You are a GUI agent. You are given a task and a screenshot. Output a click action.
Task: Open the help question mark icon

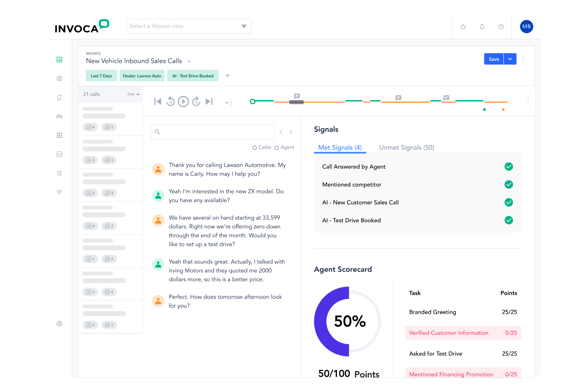(x=501, y=27)
